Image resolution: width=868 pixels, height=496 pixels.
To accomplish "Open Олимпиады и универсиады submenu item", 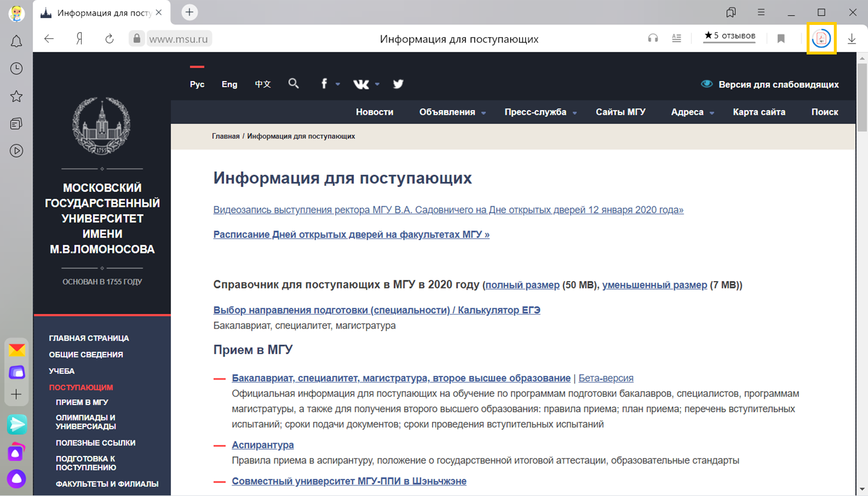I will coord(86,422).
